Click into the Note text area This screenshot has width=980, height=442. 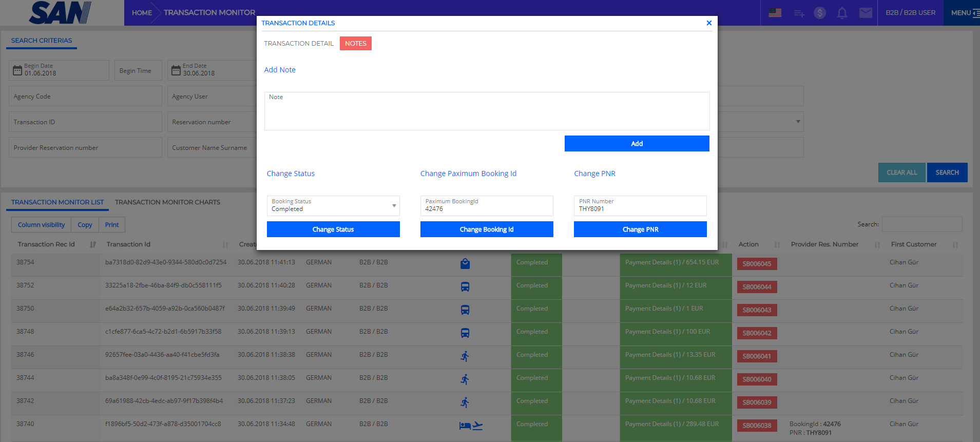coord(487,112)
